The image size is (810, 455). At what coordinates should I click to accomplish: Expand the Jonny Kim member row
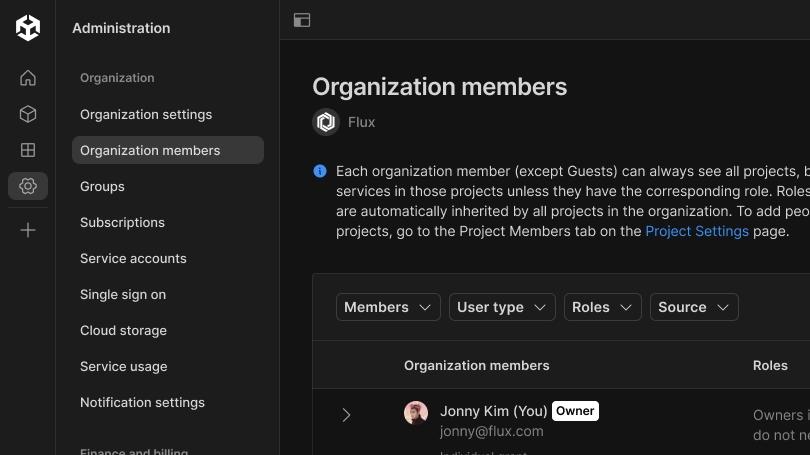(346, 415)
